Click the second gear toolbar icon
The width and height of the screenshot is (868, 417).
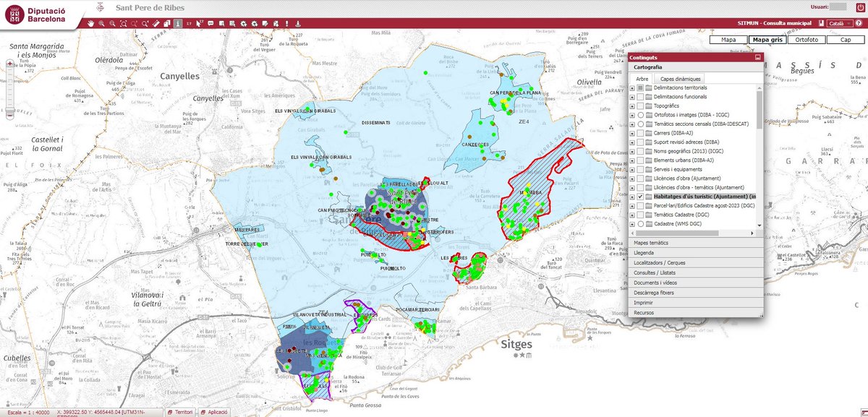(254, 24)
